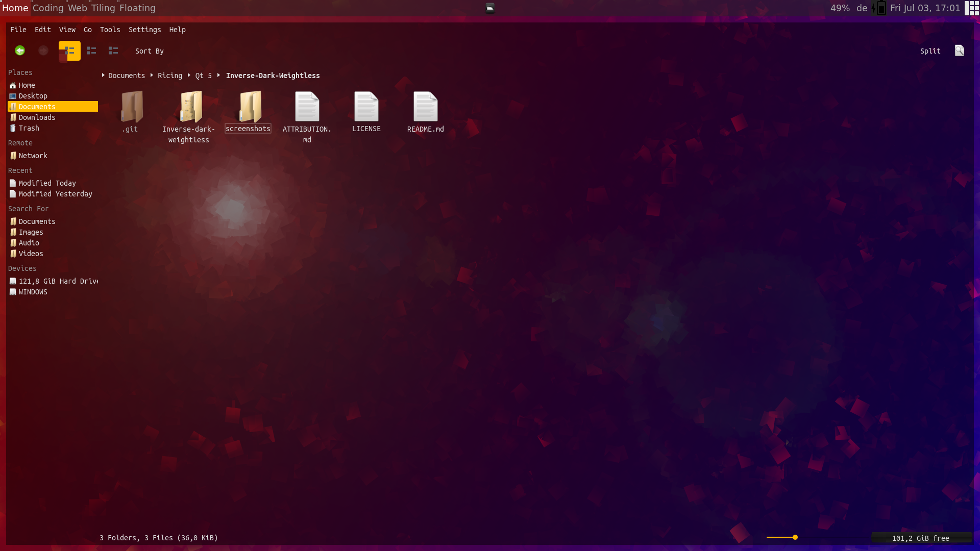980x551 pixels.
Task: Select the README.md file icon
Action: (x=425, y=107)
